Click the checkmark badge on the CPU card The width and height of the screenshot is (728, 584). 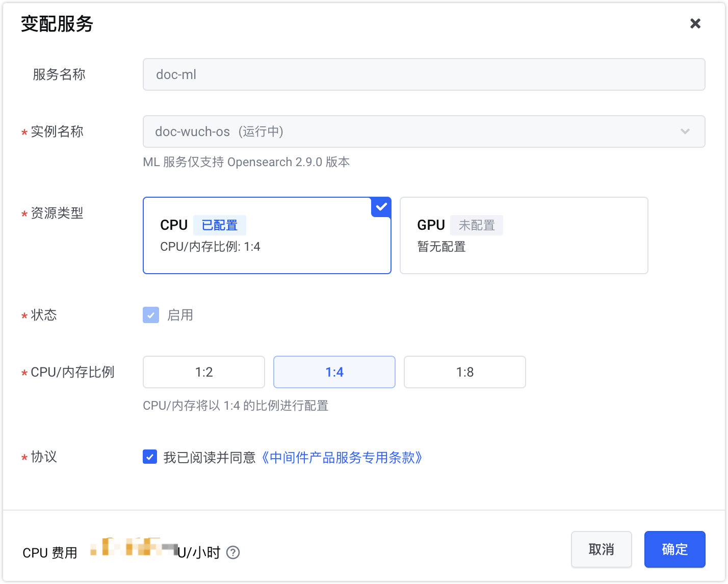pyautogui.click(x=381, y=207)
